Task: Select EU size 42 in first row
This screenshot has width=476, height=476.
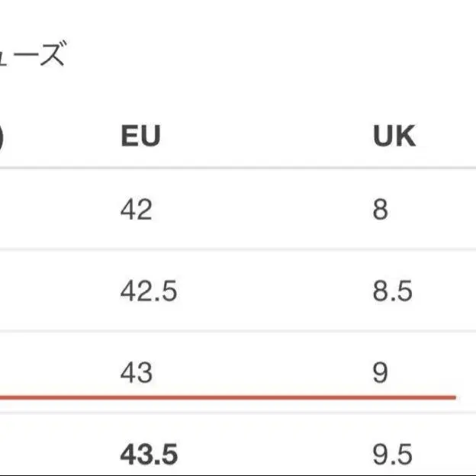Action: (136, 210)
